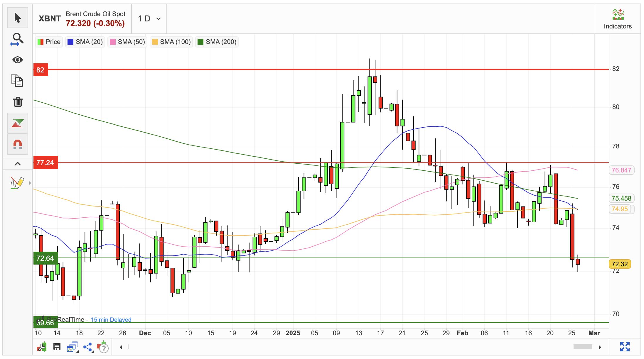
Task: Open the Indicators panel
Action: tap(617, 19)
